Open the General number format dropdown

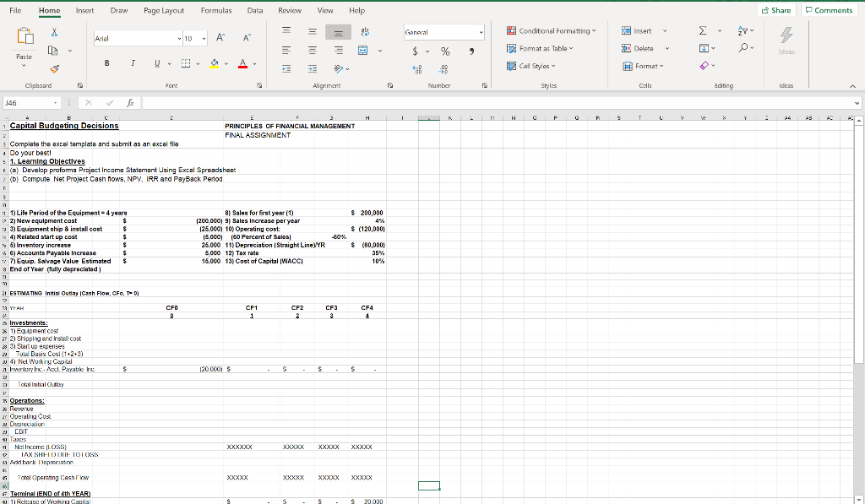click(481, 32)
